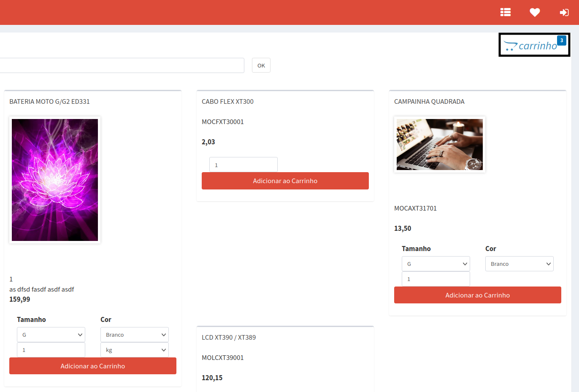
Task: Open favorites with the heart icon
Action: click(535, 12)
